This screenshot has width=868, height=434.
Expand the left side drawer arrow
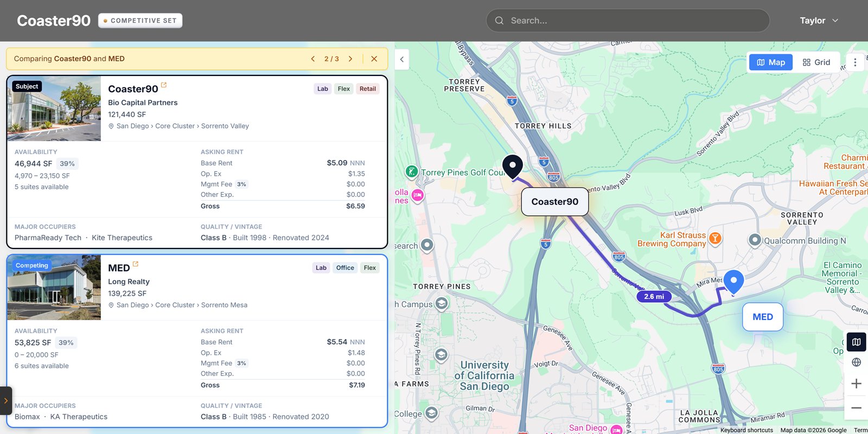[5, 401]
